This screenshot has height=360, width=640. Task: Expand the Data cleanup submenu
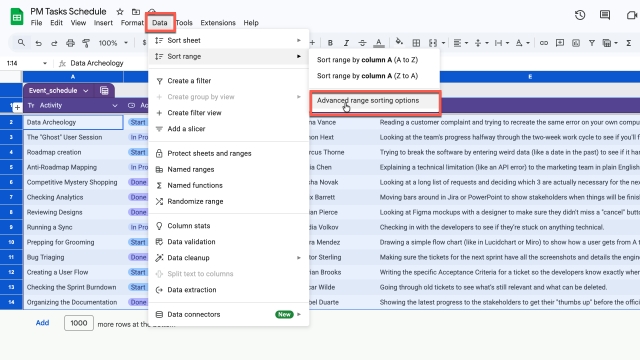point(229,258)
